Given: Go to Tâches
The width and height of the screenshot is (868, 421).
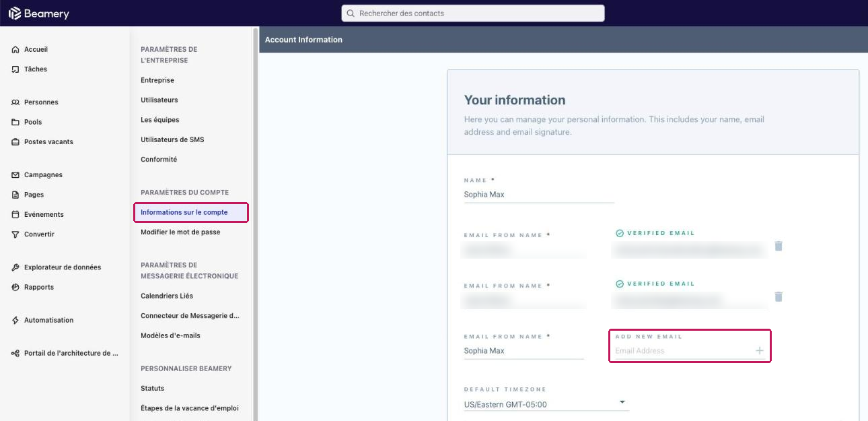Looking at the screenshot, I should point(36,69).
